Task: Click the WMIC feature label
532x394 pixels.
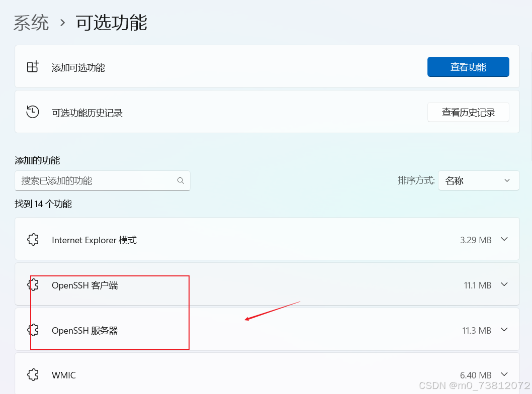Action: point(64,375)
